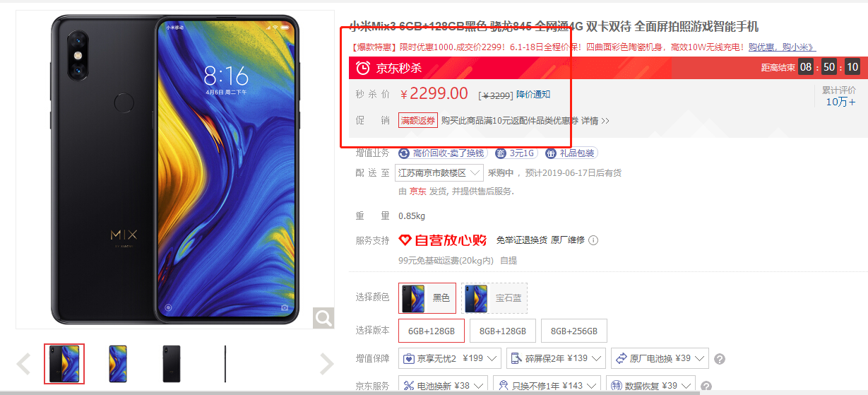Expand 京享无忧2 ¥199 warranty dropdown
Screen dimensions: 868x395
pos(450,358)
